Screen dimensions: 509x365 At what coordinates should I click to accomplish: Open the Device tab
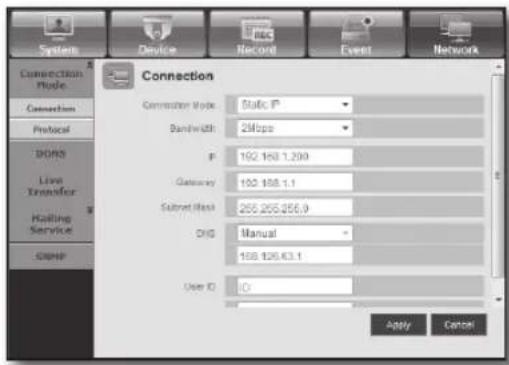(157, 34)
